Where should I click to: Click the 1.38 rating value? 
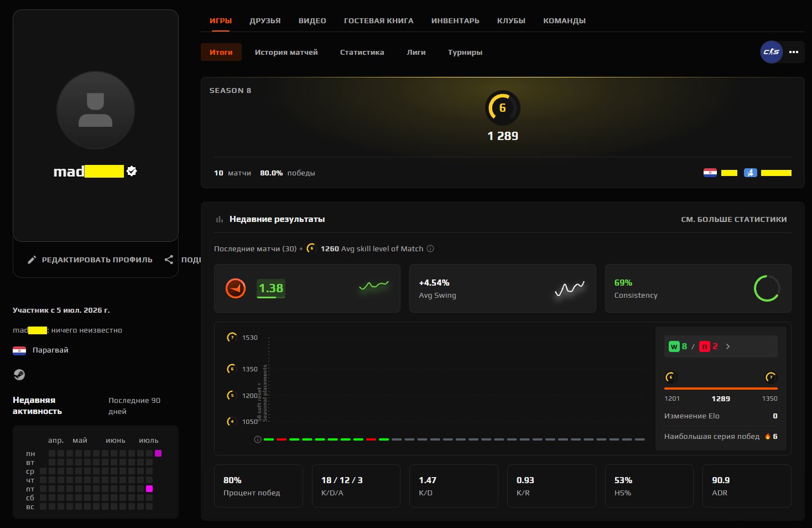click(x=271, y=288)
